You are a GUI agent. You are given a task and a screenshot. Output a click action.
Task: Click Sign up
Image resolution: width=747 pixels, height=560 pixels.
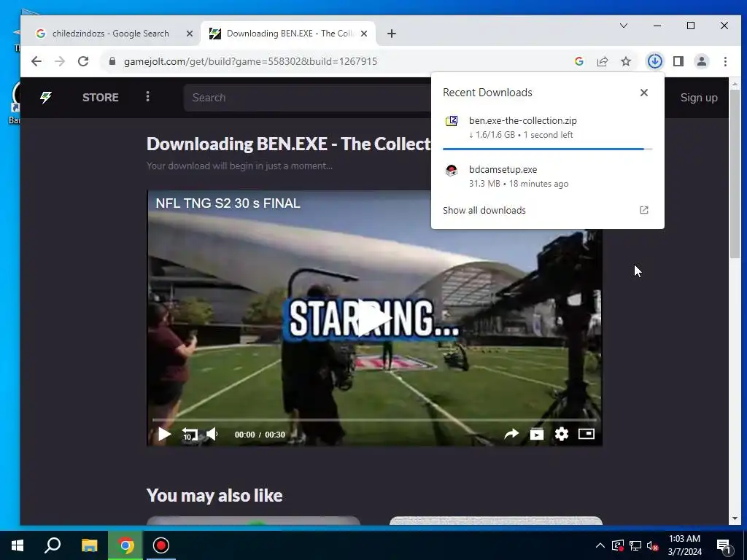tap(698, 97)
